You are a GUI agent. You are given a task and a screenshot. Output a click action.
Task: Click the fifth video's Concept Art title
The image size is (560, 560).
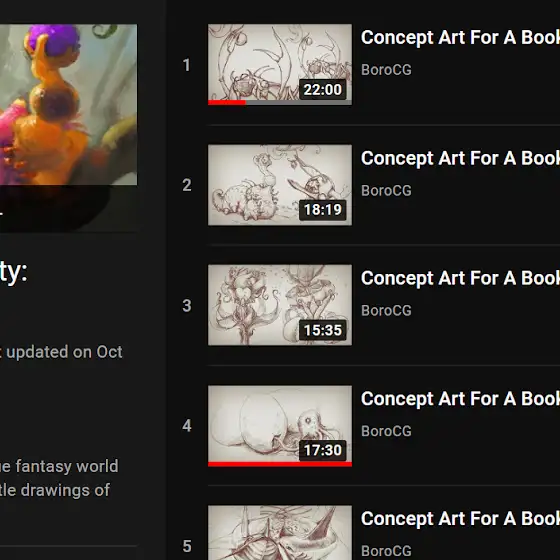pyautogui.click(x=460, y=519)
